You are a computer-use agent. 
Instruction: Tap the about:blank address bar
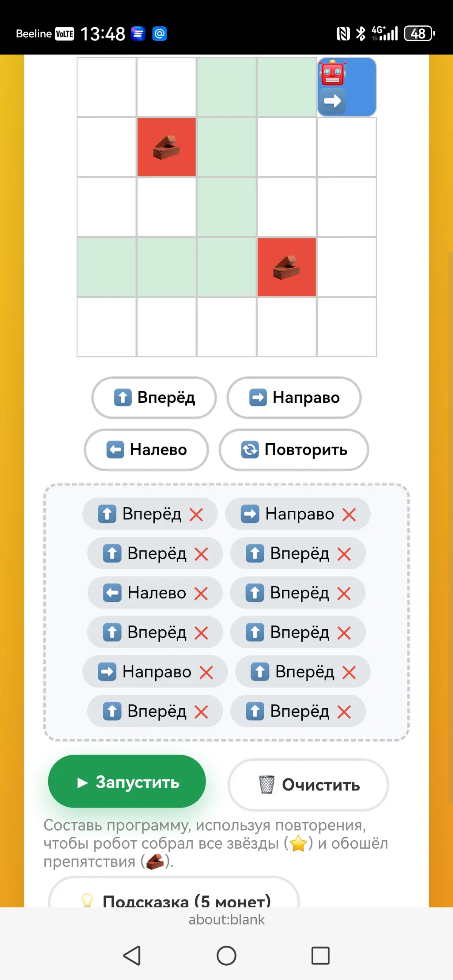click(x=226, y=920)
